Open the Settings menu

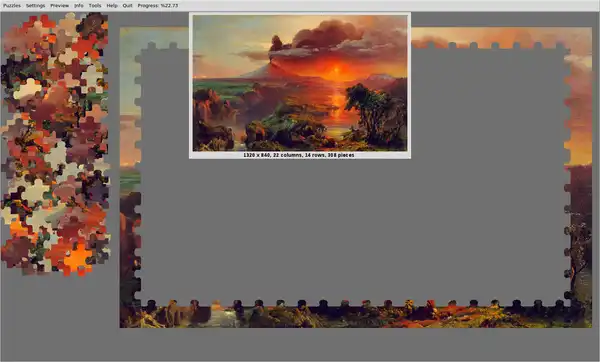click(36, 6)
